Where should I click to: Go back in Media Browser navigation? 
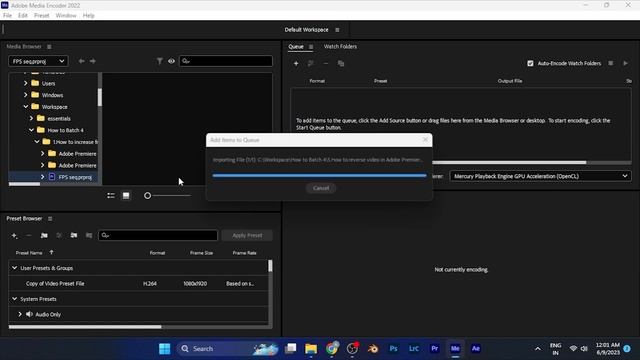82,61
